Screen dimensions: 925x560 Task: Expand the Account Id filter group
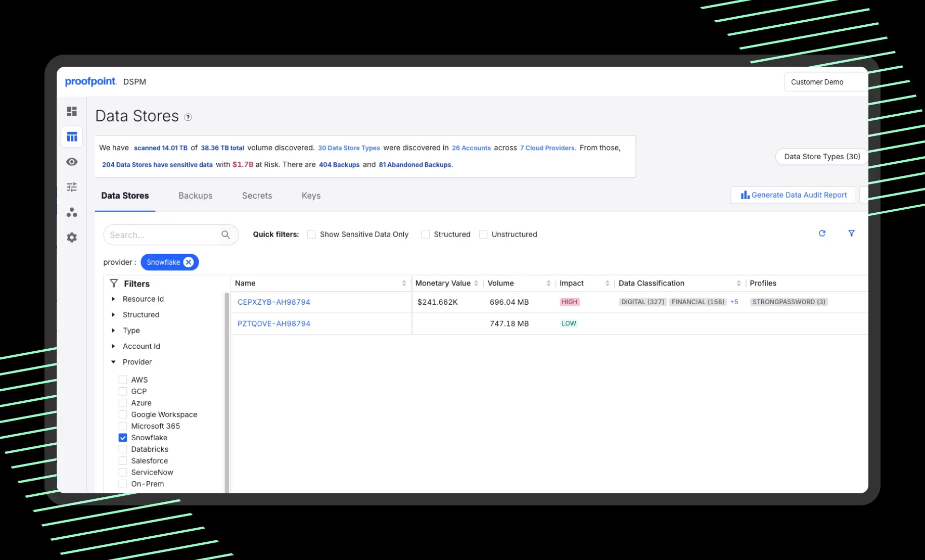coord(113,346)
